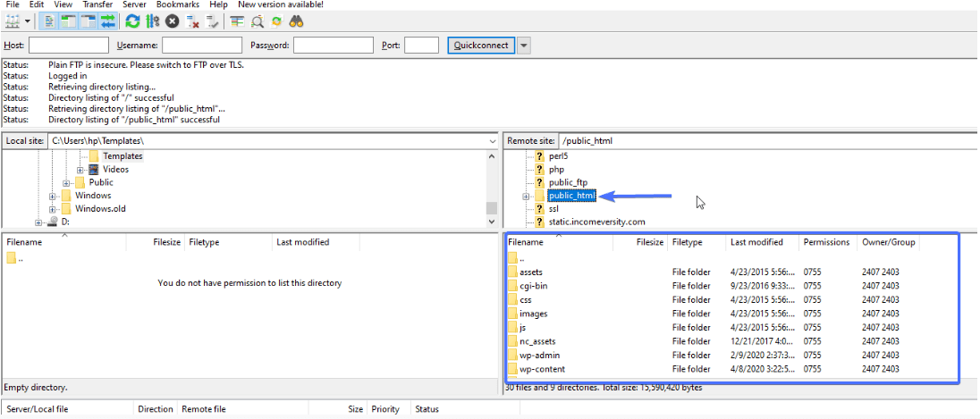The width and height of the screenshot is (980, 419).
Task: Expand the public_html remote tree node
Action: click(526, 196)
